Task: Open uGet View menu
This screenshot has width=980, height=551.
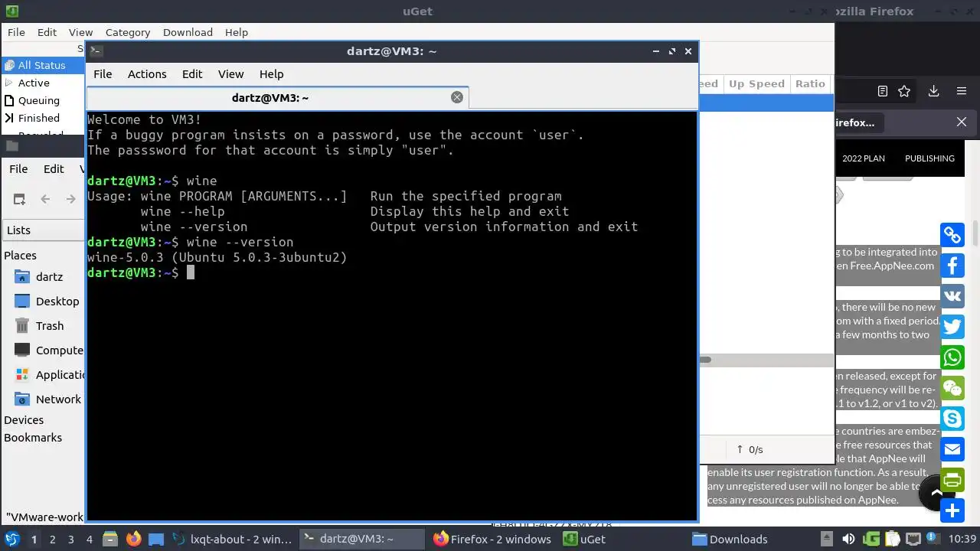Action: [x=80, y=32]
